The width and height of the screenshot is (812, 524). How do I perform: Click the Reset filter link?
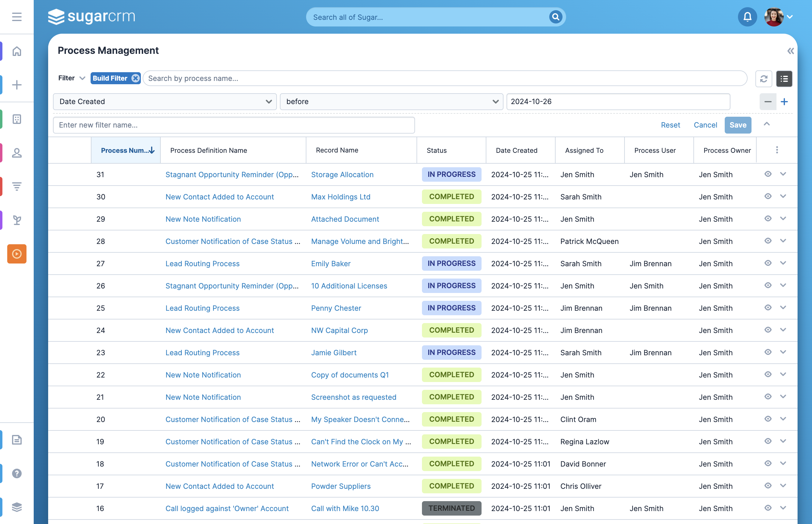point(670,125)
